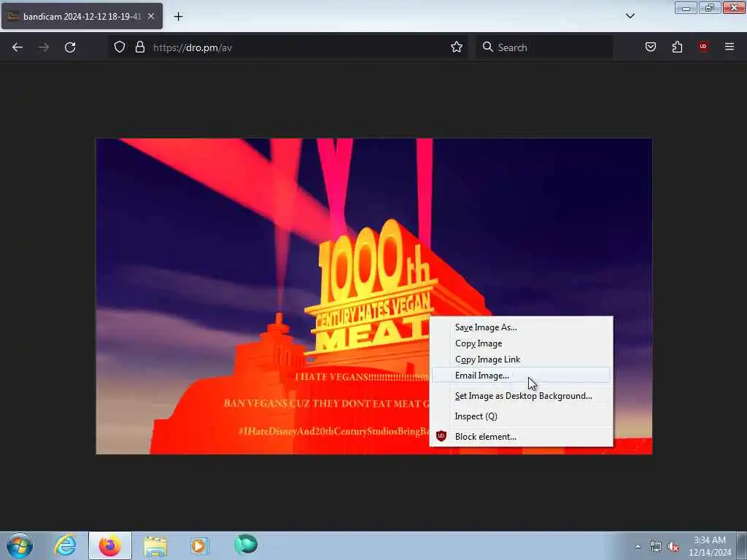This screenshot has width=747, height=560.
Task: Open a new tab with the plus button
Action: point(178,17)
